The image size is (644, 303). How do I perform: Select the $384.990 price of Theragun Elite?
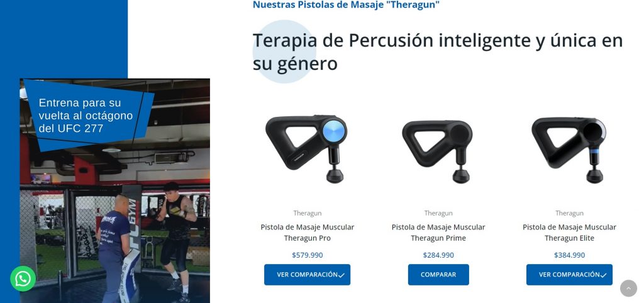569,255
